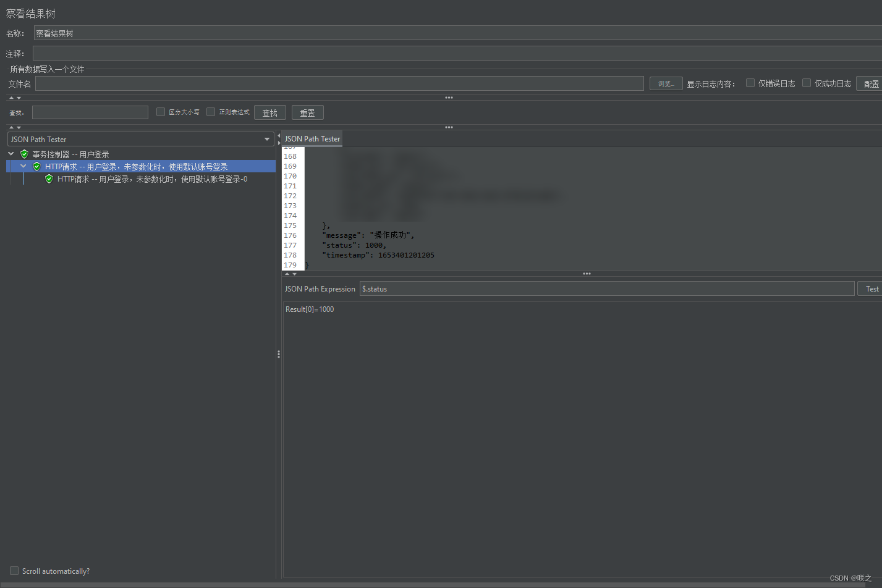Image resolution: width=882 pixels, height=588 pixels.
Task: Click green shield icon of HTTP请求 row ending -0
Action: pos(49,179)
